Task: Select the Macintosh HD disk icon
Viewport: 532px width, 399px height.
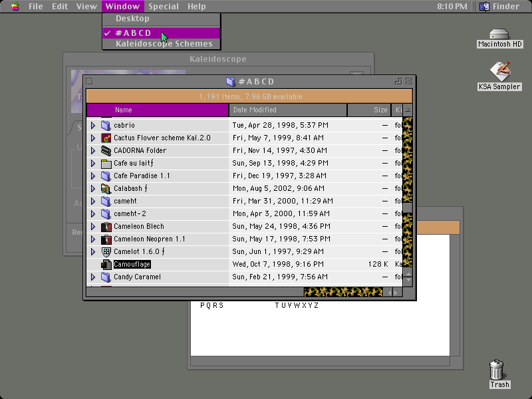Action: 499,35
